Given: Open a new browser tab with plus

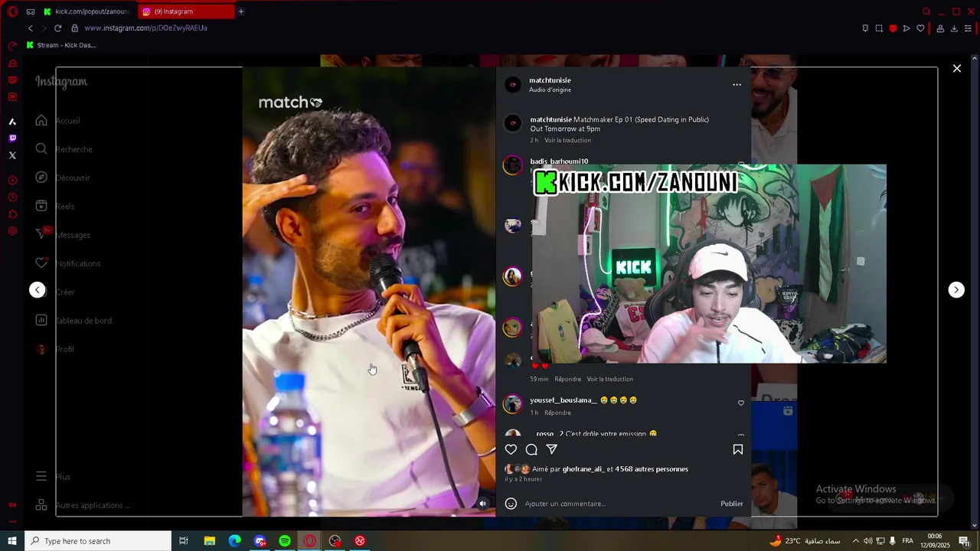Looking at the screenshot, I should tap(241, 11).
